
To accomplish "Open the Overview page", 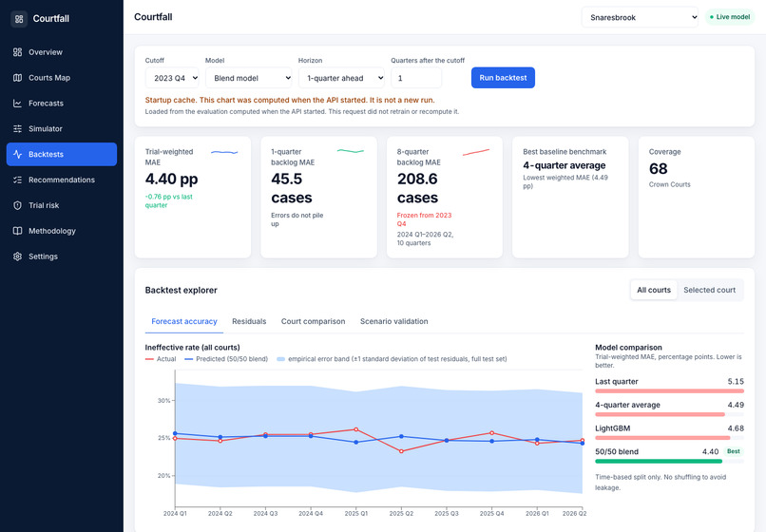I will click(62, 52).
